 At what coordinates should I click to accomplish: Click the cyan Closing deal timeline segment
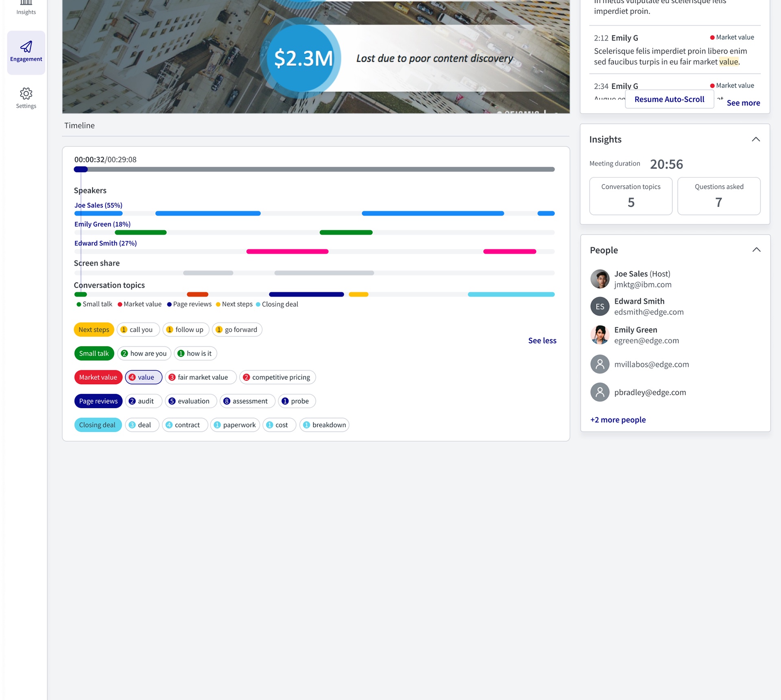point(511,294)
